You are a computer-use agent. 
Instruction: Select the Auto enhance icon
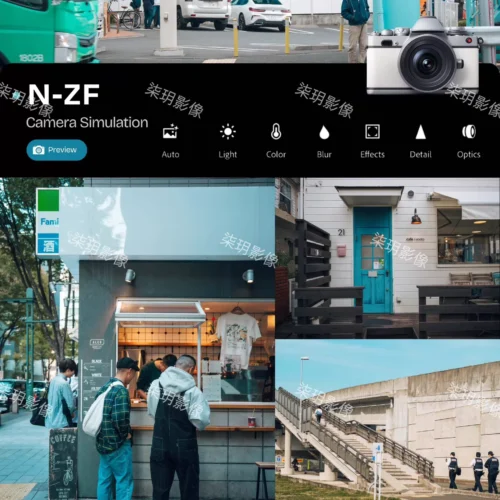click(170, 132)
